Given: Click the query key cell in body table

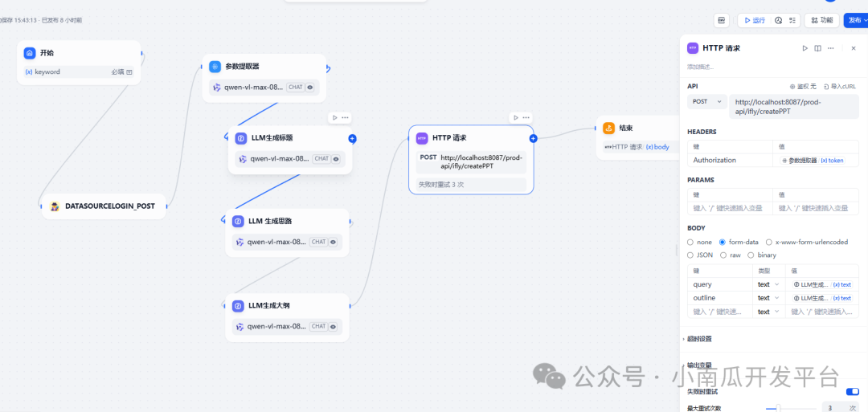Looking at the screenshot, I should [x=720, y=284].
